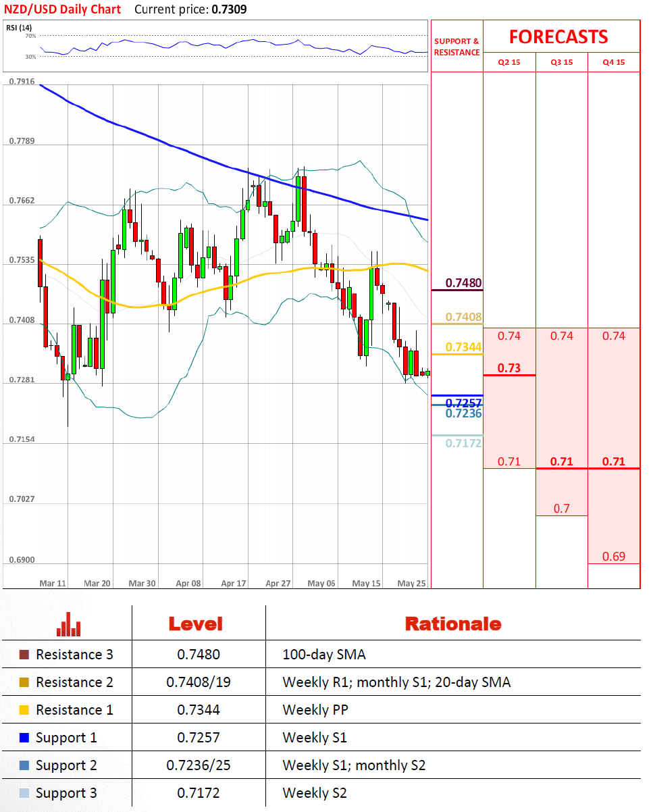
Task: Click the Support 3 row label
Action: click(x=66, y=793)
